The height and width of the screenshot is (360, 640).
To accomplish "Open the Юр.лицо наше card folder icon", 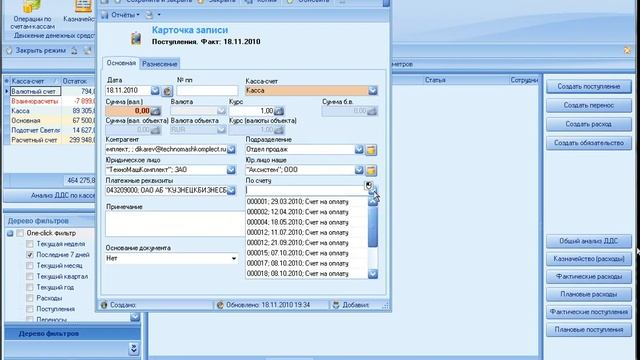I will click(x=371, y=170).
